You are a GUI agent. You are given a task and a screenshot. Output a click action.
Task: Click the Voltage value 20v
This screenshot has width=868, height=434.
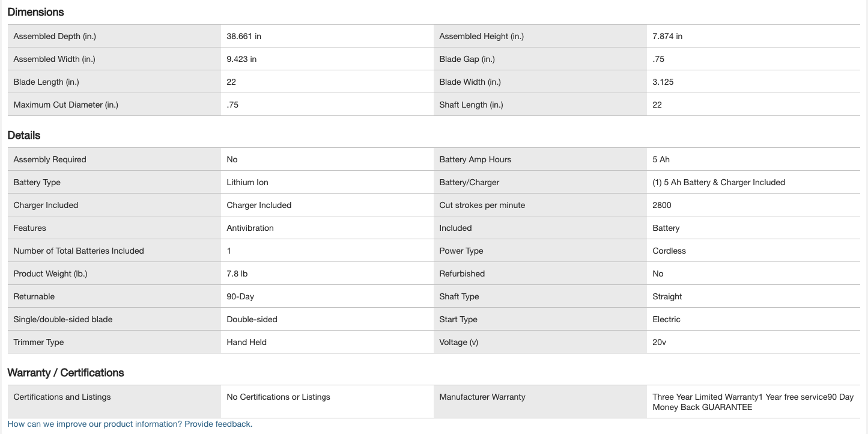click(x=659, y=342)
